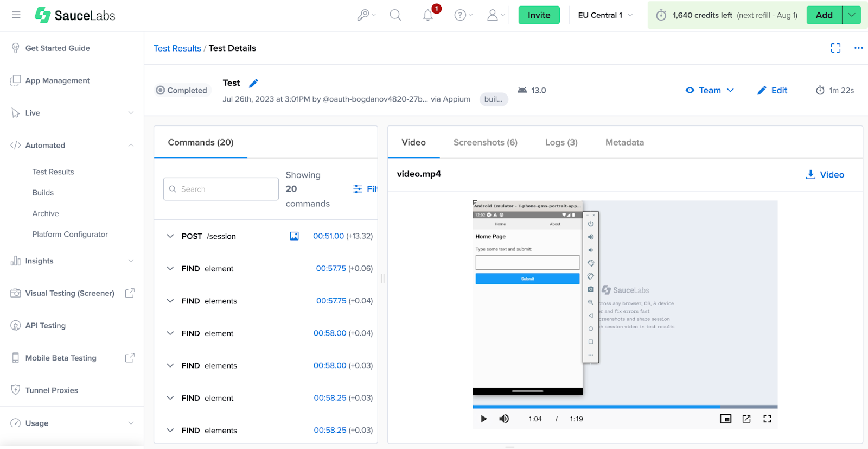Expand the POST /session command
This screenshot has height=449, width=868.
[170, 236]
